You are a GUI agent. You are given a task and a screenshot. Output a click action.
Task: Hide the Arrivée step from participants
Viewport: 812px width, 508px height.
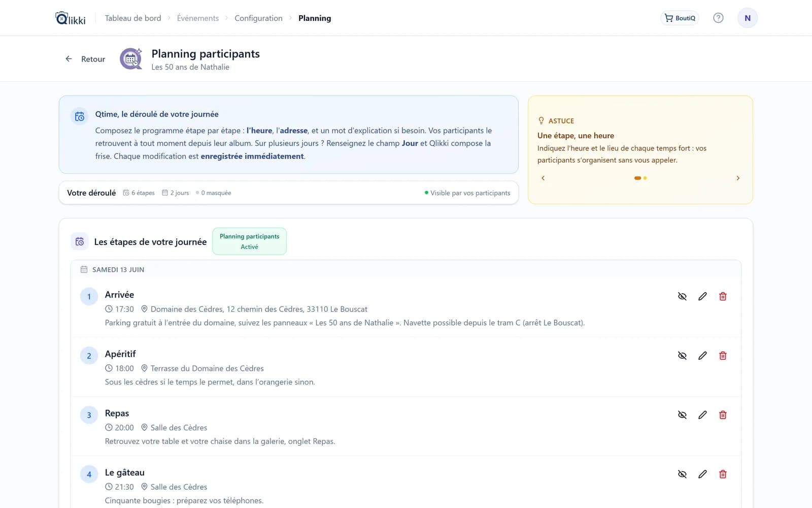coord(682,296)
